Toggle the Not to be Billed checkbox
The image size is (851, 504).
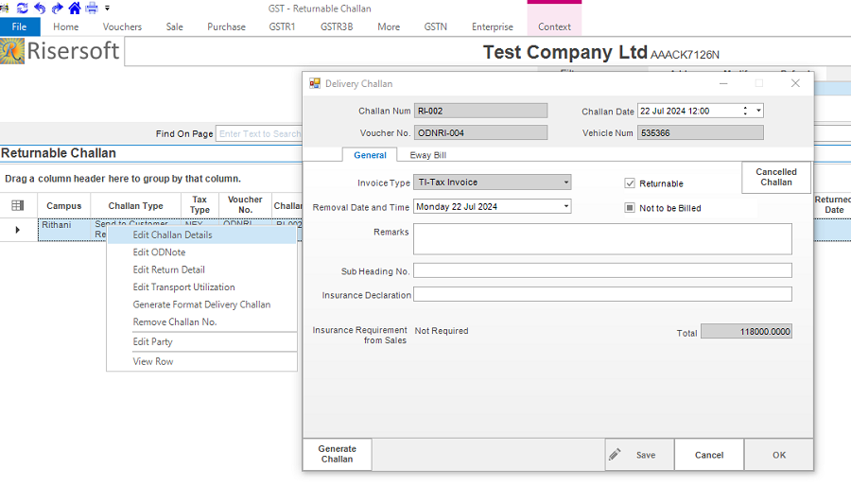click(630, 208)
